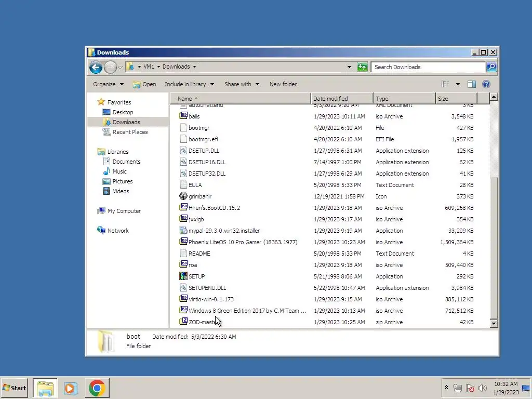Expand the arrow left of VM1
Viewport: 532px width, 399px height.
(x=139, y=67)
